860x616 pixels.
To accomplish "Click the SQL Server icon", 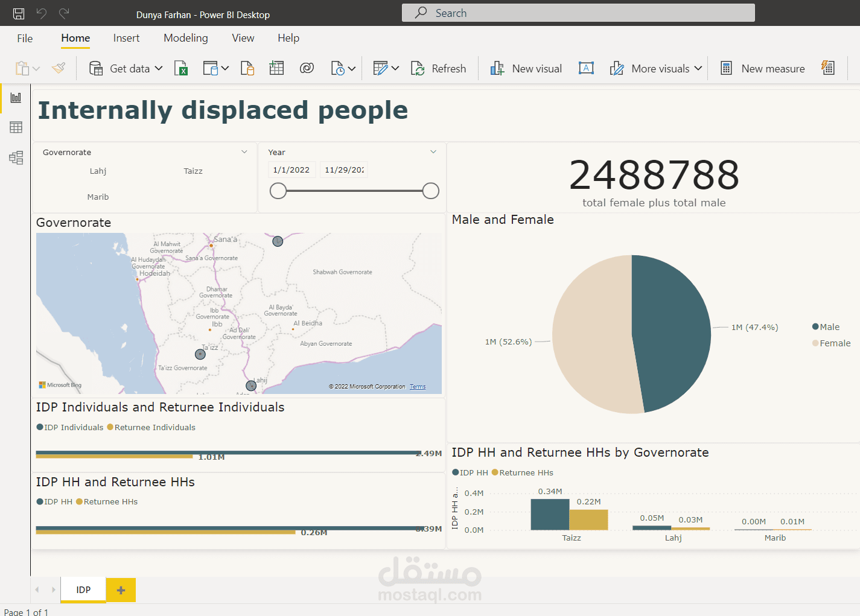I will pyautogui.click(x=247, y=68).
